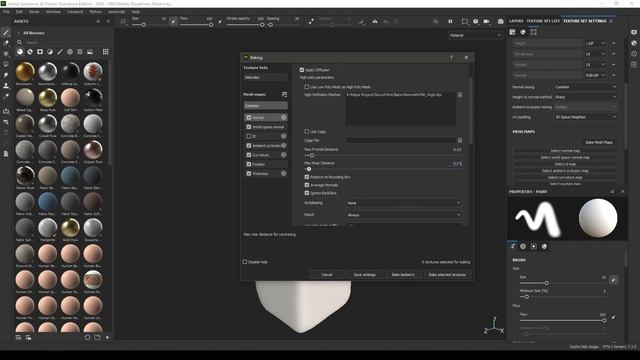Screen dimensions: 640x360
Task: Open the Viewport menu
Action: tap(75, 12)
